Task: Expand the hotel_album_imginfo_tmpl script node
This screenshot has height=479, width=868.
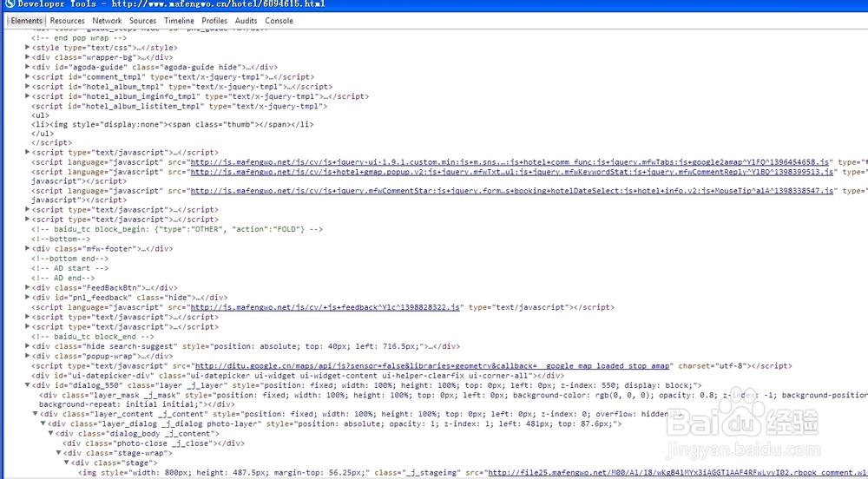Action: point(27,96)
